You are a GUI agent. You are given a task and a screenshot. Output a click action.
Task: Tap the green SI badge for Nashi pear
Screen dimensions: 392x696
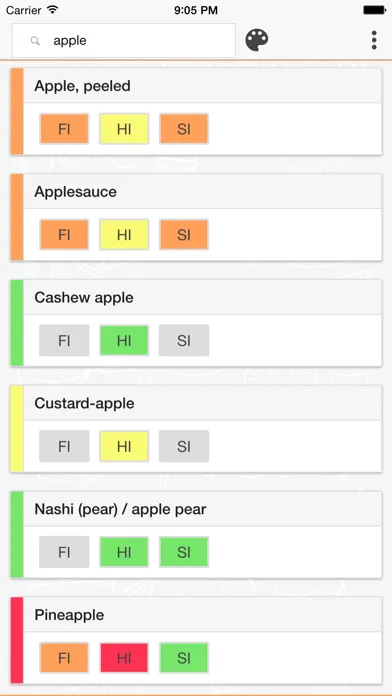click(x=184, y=552)
